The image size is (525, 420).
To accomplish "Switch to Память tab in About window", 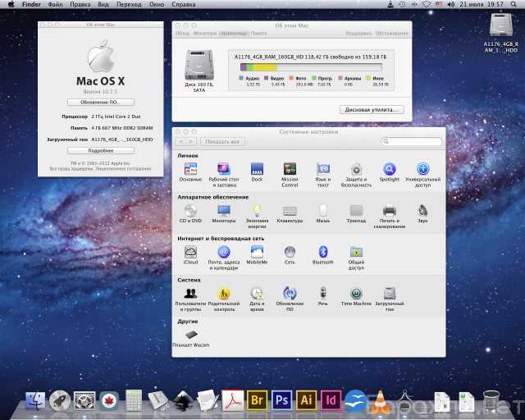I will click(258, 34).
